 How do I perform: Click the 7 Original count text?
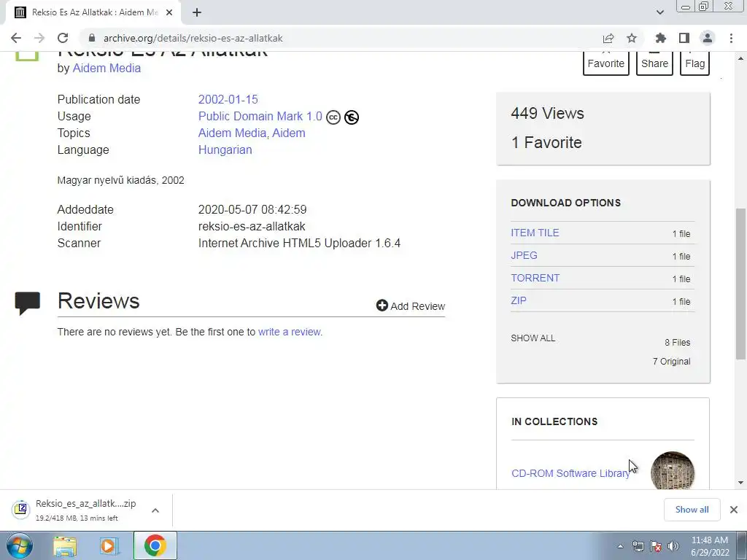click(x=671, y=362)
